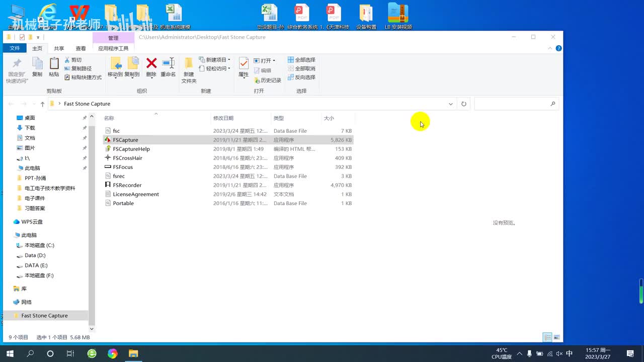The image size is (644, 362).
Task: Open the taskbar search icon
Action: 30,353
